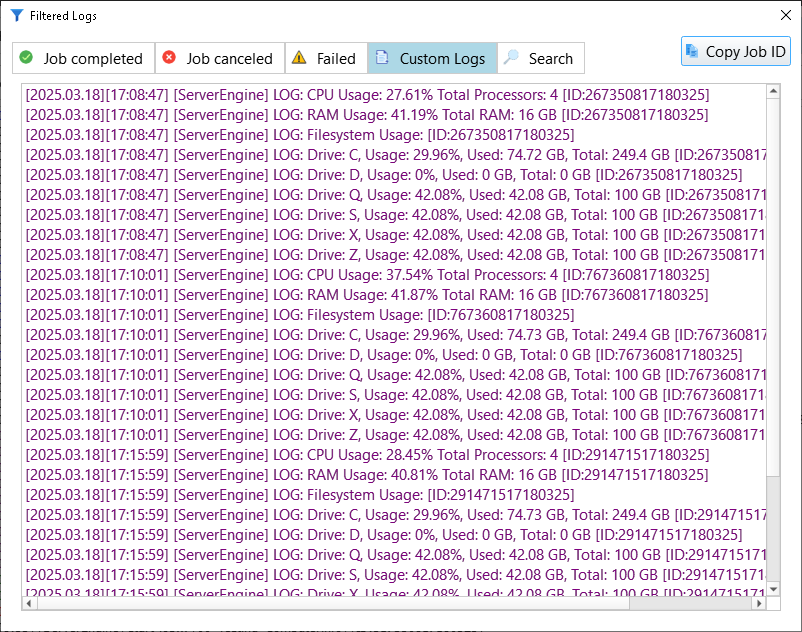Show the Failed logs tab
802x632 pixels.
click(326, 59)
